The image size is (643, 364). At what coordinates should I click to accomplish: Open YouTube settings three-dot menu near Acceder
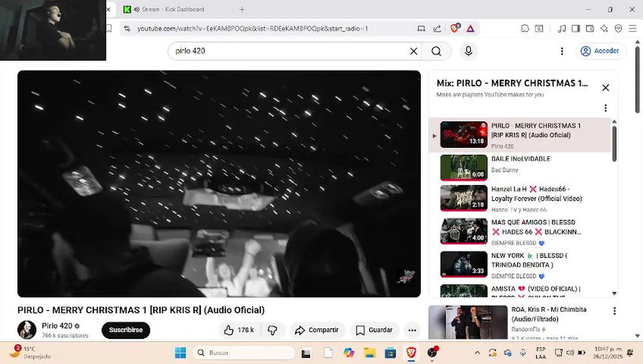562,51
